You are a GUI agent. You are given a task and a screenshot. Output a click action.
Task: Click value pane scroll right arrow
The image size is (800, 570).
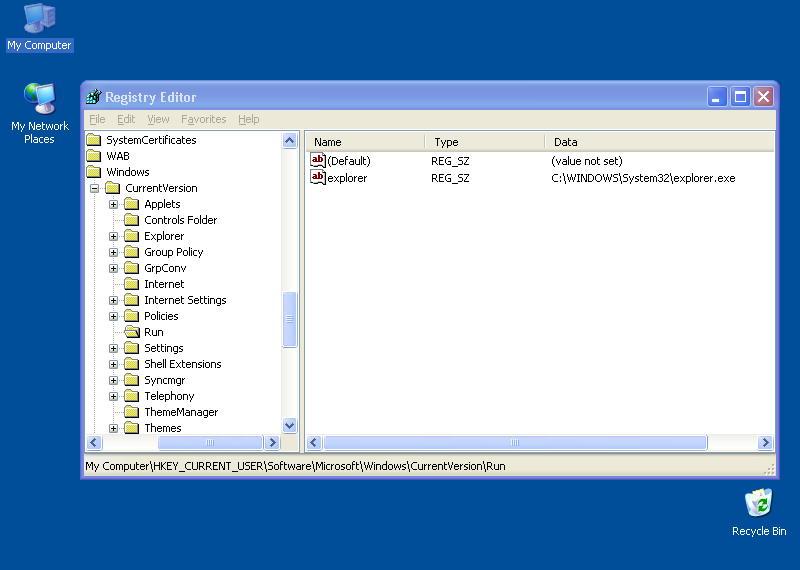765,442
